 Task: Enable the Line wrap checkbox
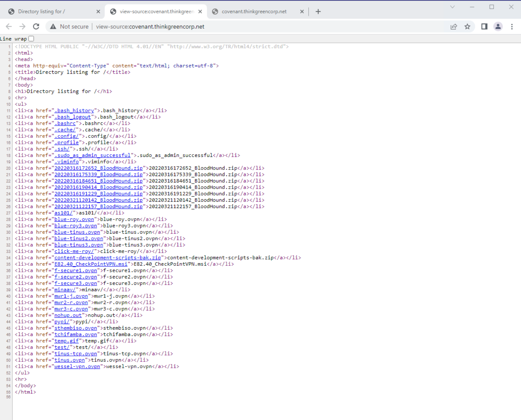pyautogui.click(x=31, y=39)
